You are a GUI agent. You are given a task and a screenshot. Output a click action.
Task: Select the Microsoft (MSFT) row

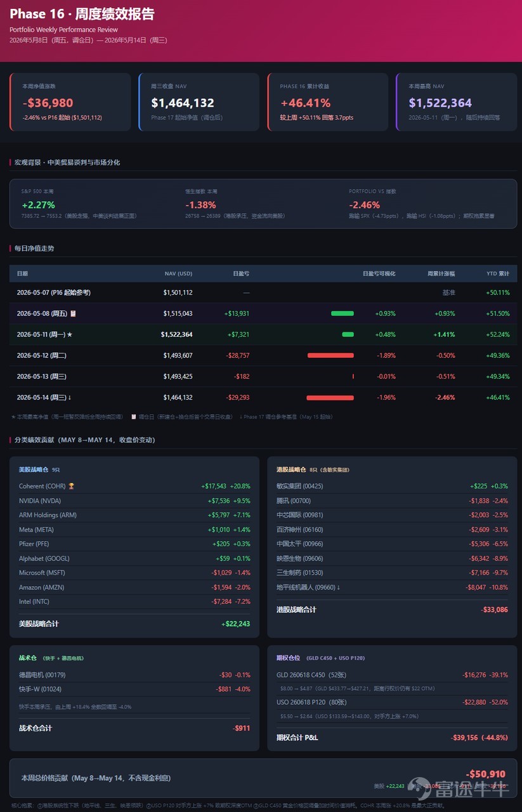[134, 573]
